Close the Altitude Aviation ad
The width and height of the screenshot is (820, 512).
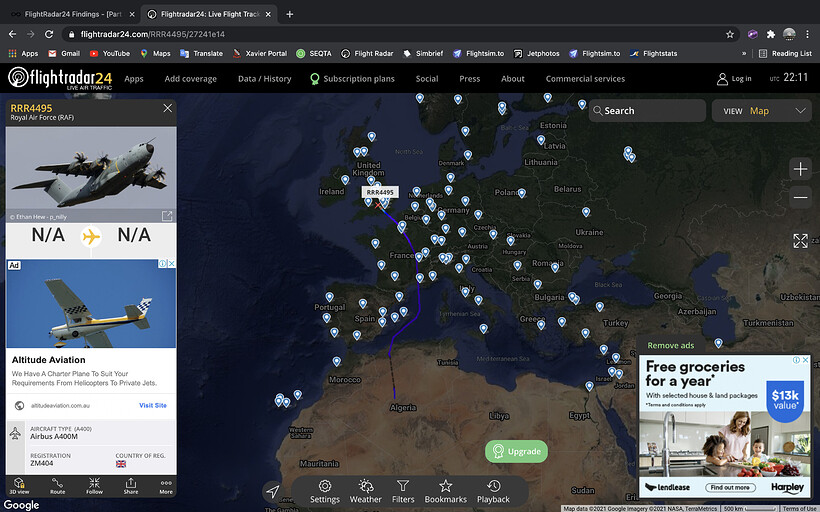(172, 264)
